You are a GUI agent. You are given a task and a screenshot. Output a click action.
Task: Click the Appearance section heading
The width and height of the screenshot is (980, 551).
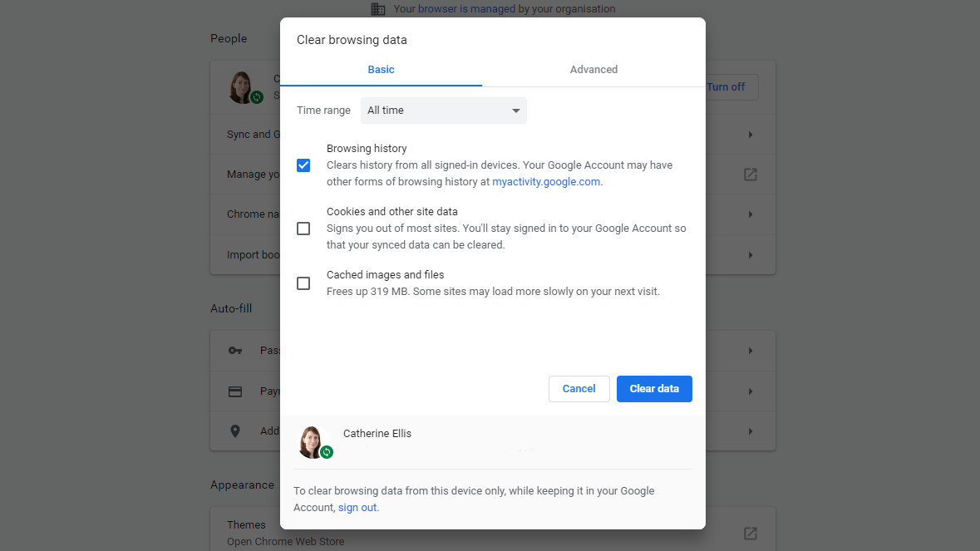point(242,485)
